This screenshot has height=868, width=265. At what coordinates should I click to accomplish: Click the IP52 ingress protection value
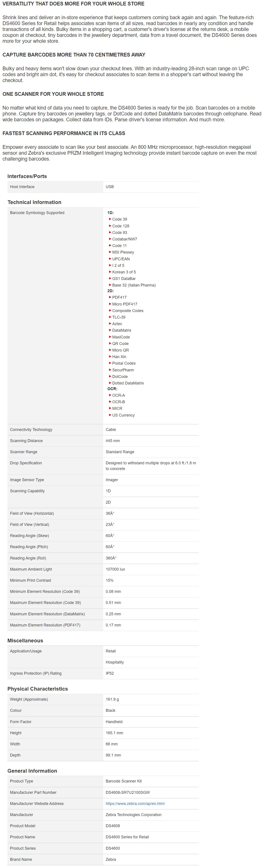tap(110, 673)
